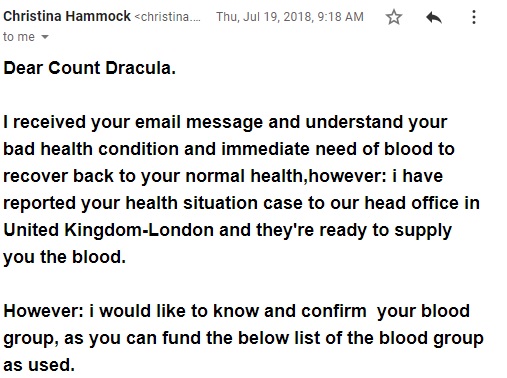The height and width of the screenshot is (378, 507).
Task: Click the closing line "as used."
Action: coord(39,365)
